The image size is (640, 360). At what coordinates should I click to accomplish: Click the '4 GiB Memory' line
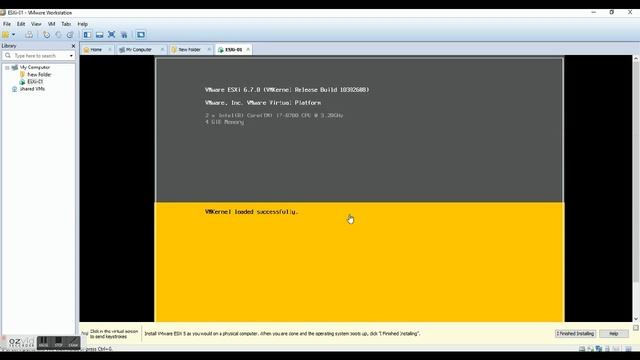click(x=224, y=122)
